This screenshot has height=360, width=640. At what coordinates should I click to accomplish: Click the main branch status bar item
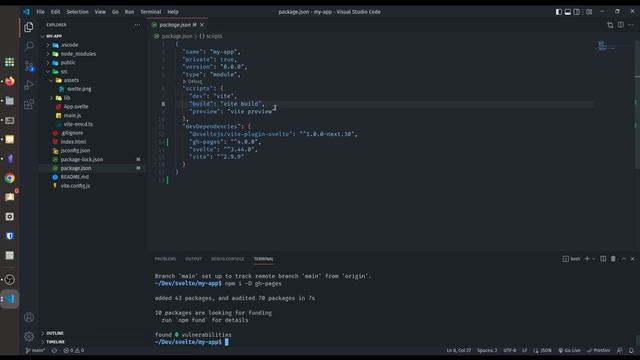(35, 350)
